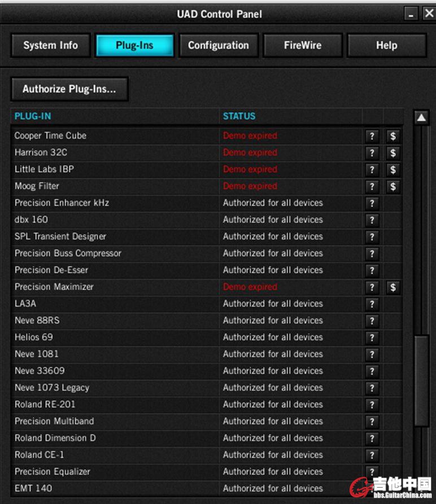Open help for SPL Transient Designer

tap(372, 237)
